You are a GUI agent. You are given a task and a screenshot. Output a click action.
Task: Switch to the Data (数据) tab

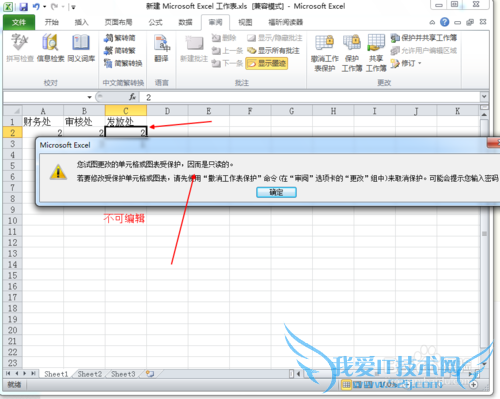point(185,22)
